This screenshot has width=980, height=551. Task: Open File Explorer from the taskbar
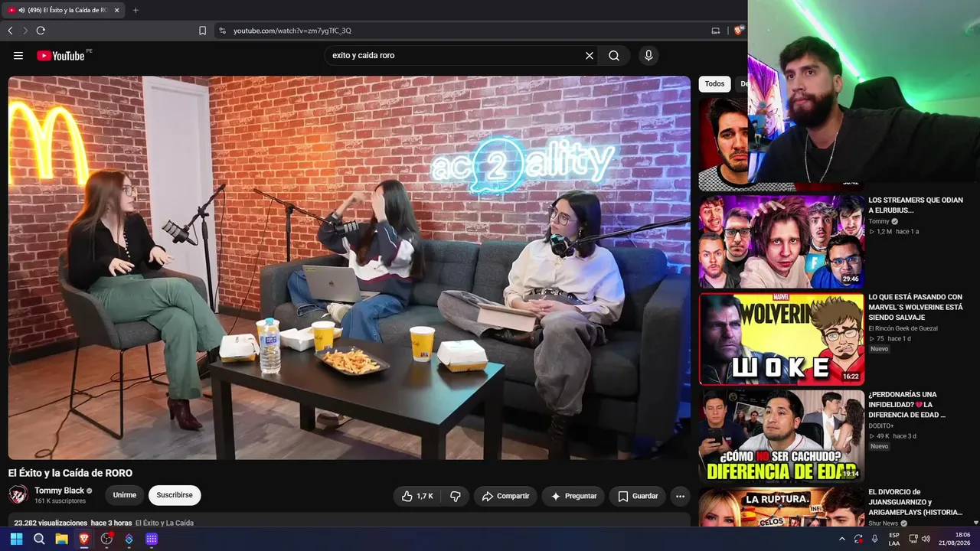coord(61,539)
